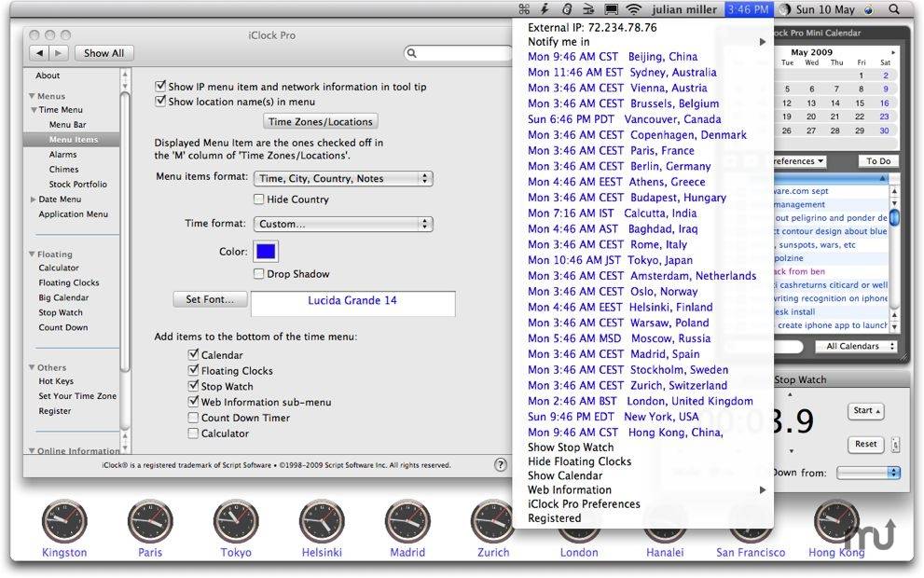Click the To Do button in calendar

point(878,161)
